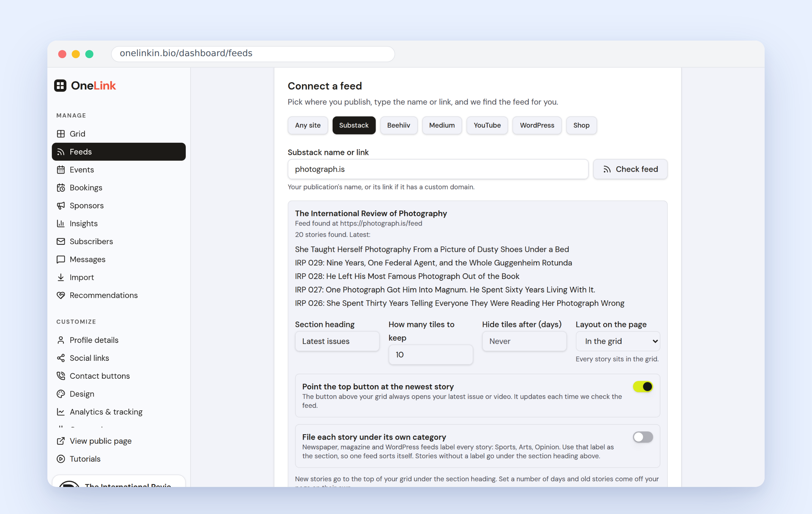Click the Sponsors megaphone icon
The width and height of the screenshot is (812, 514).
coord(61,206)
